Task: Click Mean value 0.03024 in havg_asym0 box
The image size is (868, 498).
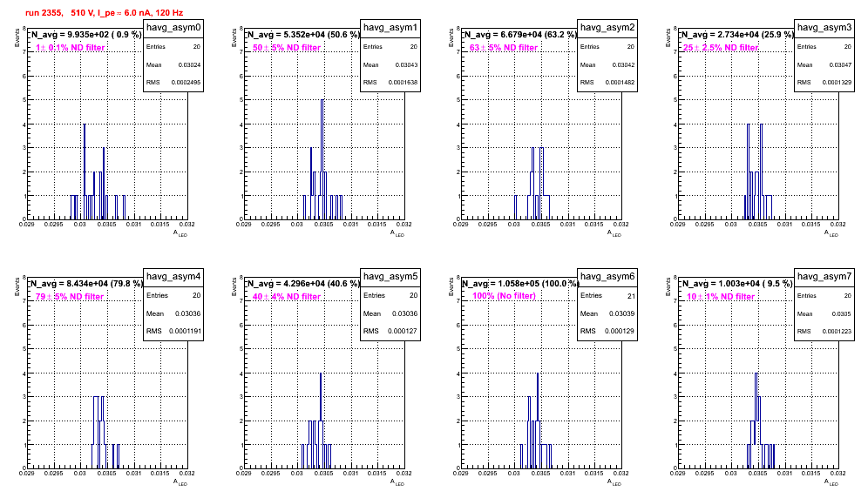Action: (189, 65)
